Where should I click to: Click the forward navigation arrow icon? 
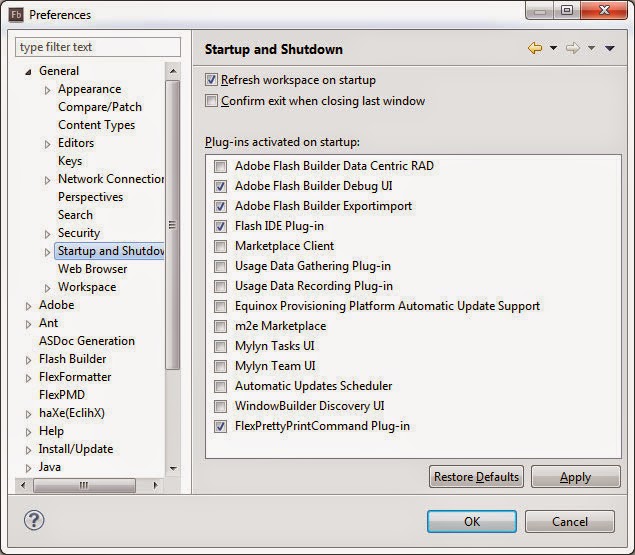pos(573,48)
